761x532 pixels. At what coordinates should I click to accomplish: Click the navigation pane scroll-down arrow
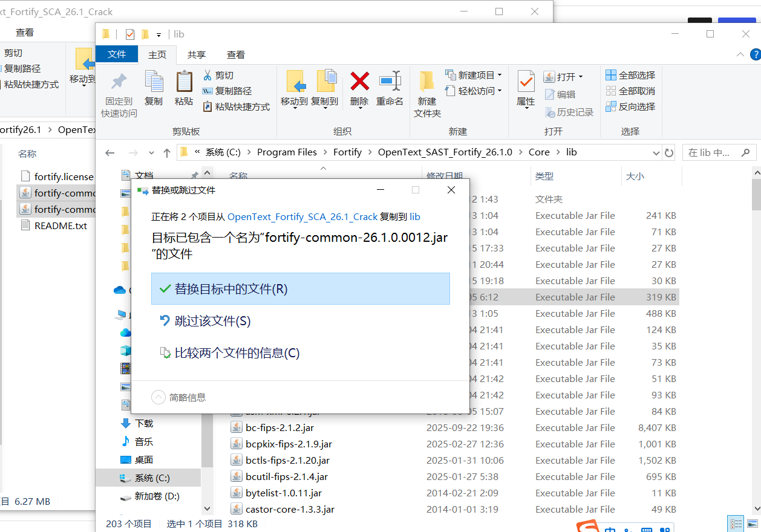click(x=207, y=509)
